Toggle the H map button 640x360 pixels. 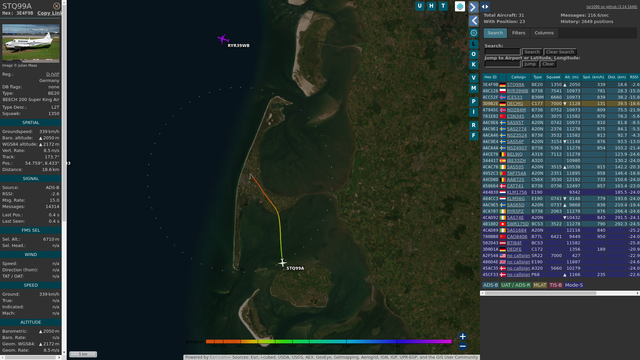pyautogui.click(x=431, y=6)
